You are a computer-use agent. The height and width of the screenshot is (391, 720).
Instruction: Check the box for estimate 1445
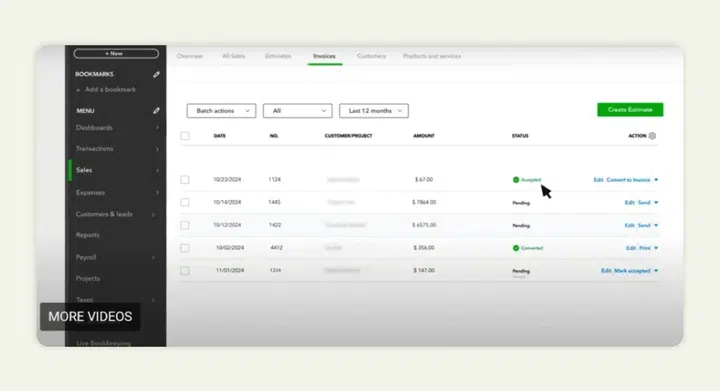click(x=185, y=202)
